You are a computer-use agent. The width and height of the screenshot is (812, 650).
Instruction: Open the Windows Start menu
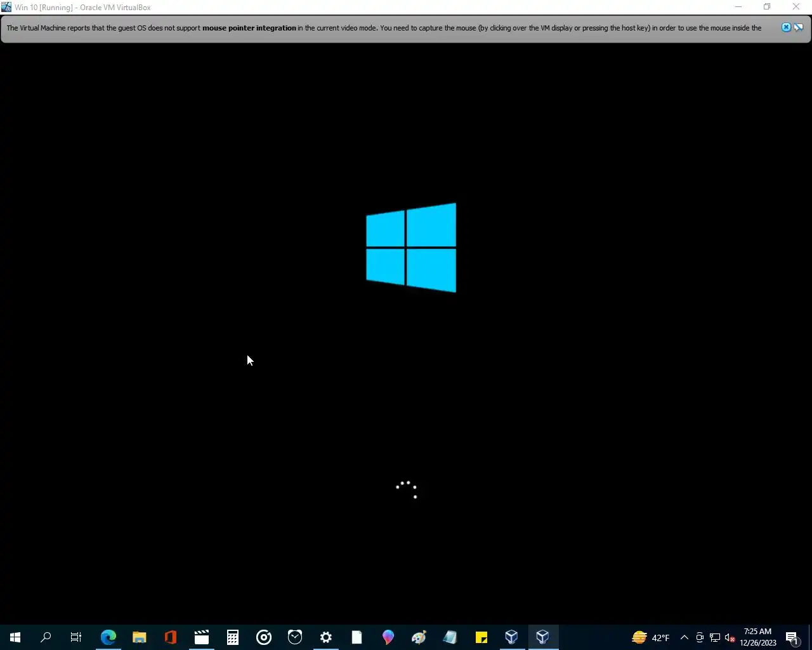pos(15,637)
